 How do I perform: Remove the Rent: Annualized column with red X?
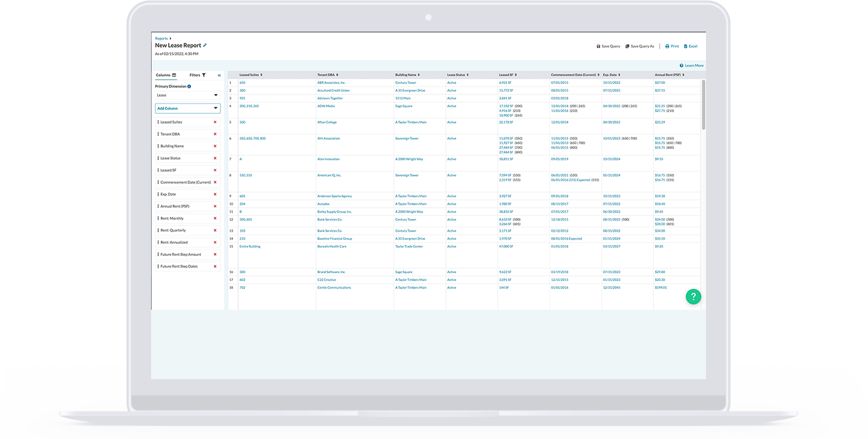point(215,243)
